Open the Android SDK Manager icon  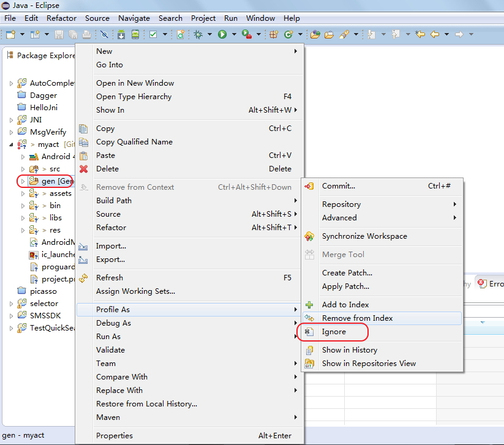pyautogui.click(x=121, y=34)
